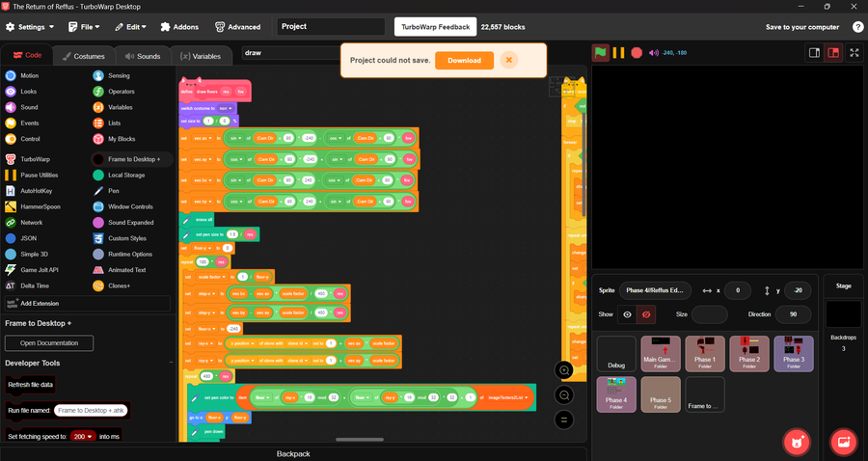The image size is (868, 461).
Task: Show the sprite with the eye button
Action: [x=627, y=314]
